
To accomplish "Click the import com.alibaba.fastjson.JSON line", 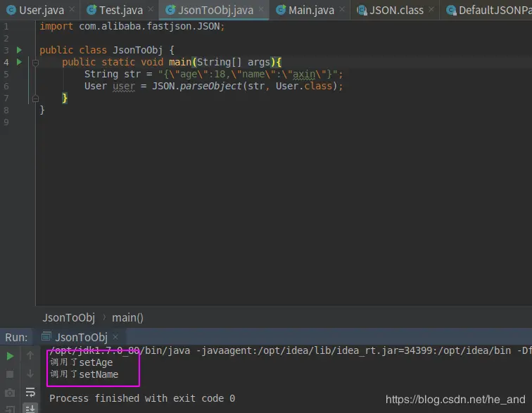I will tap(132, 26).
